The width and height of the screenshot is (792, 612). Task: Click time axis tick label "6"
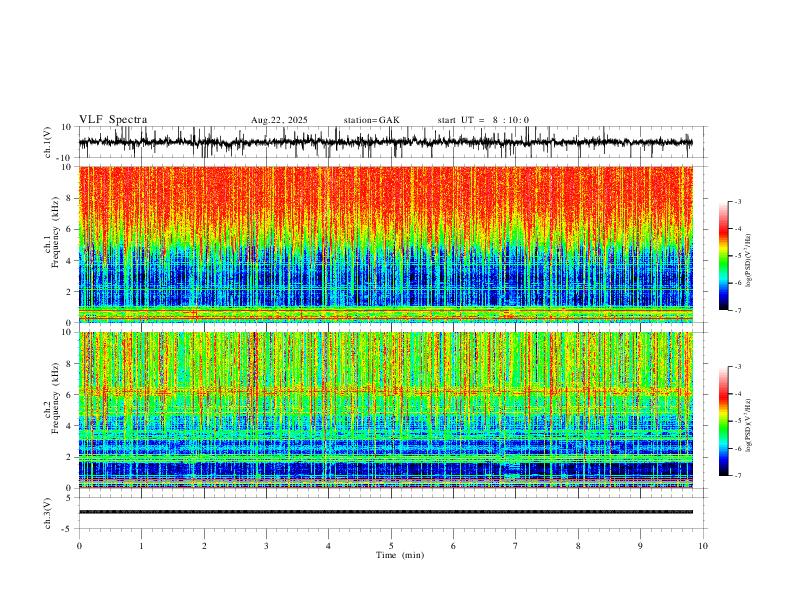pos(453,546)
